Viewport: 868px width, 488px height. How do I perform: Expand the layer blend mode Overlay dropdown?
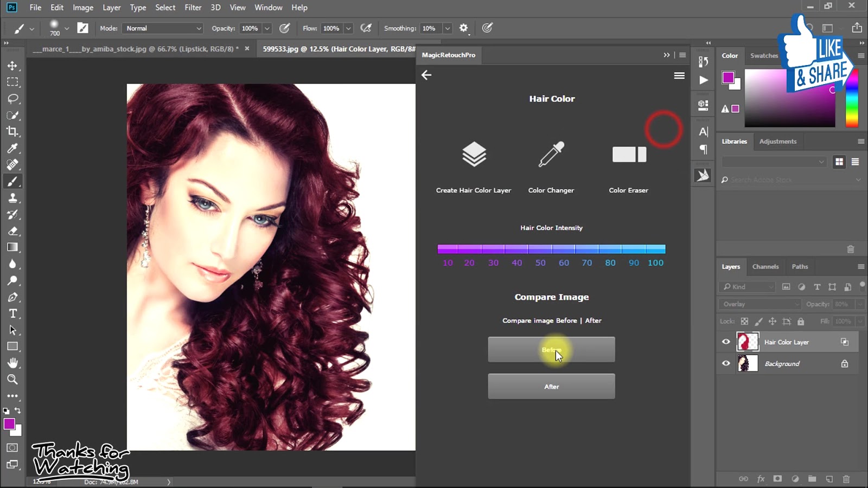click(759, 304)
